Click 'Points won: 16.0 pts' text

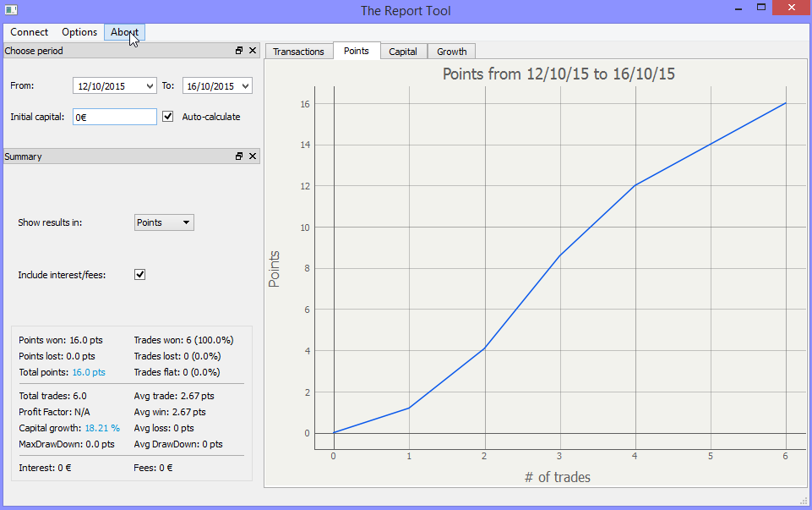point(61,340)
